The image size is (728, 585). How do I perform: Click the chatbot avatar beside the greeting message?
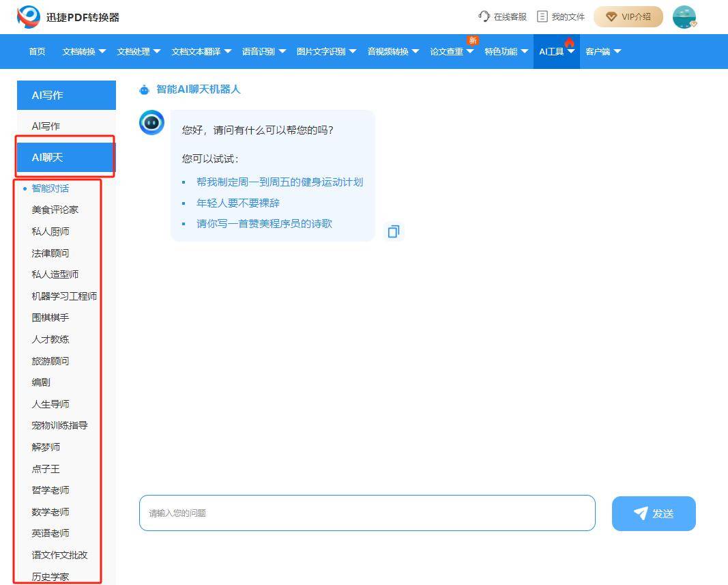pyautogui.click(x=151, y=123)
